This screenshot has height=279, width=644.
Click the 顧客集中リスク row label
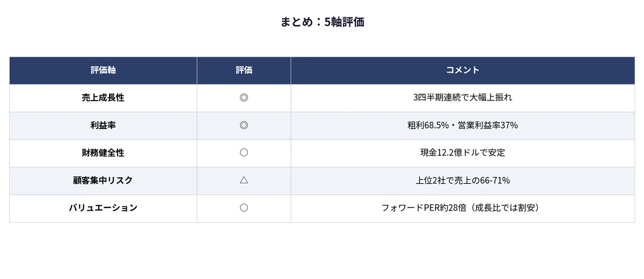103,180
